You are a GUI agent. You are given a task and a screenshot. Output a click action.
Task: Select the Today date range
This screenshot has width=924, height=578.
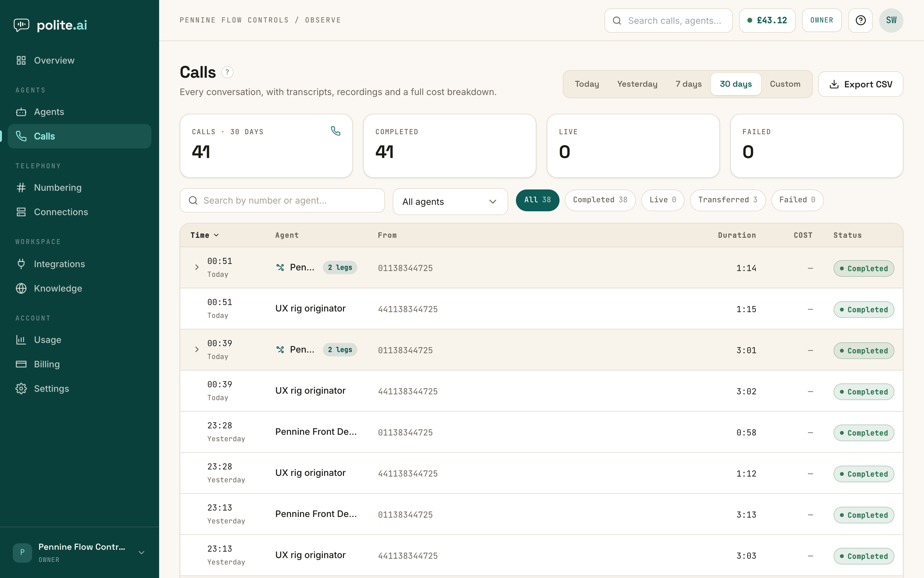tap(587, 84)
